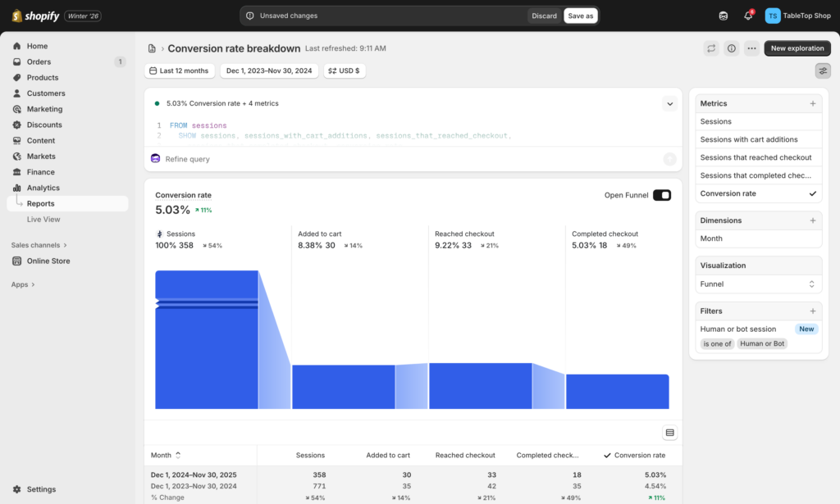The image size is (840, 504).
Task: Click the Refine query submit arrow
Action: coord(669,159)
